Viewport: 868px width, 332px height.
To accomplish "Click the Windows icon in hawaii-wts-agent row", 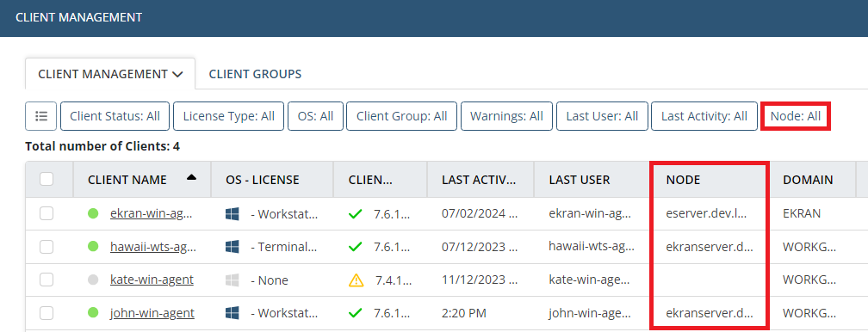I will pos(232,247).
